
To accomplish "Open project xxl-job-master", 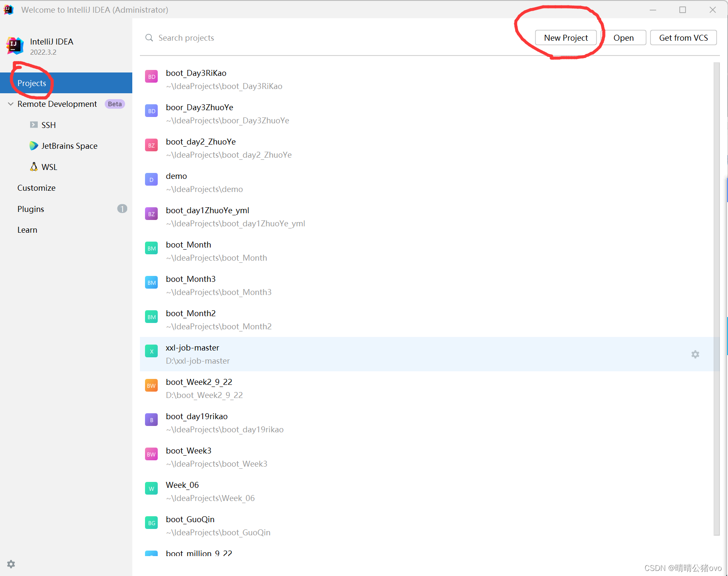I will coord(426,354).
